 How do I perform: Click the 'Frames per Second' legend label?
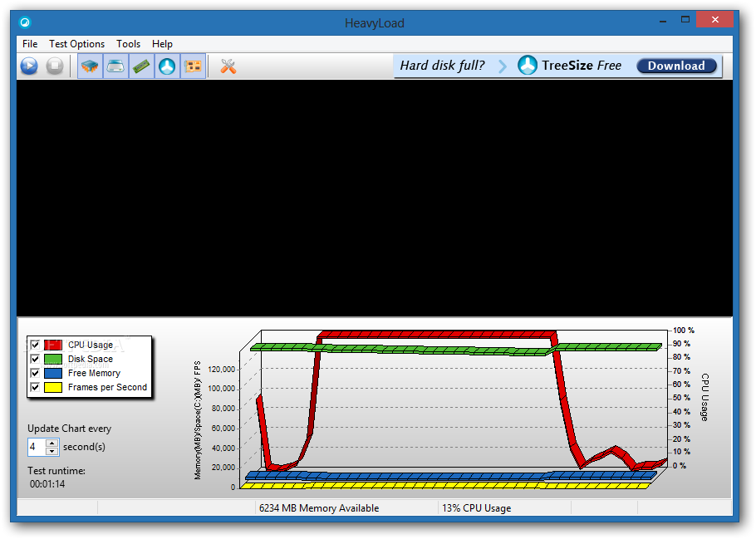[x=107, y=387]
